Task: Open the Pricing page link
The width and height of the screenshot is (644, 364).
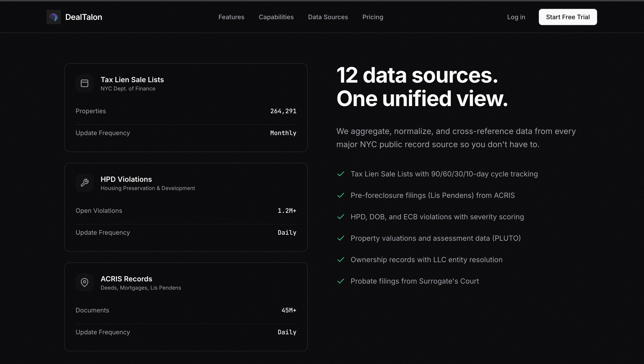Action: pos(373,17)
